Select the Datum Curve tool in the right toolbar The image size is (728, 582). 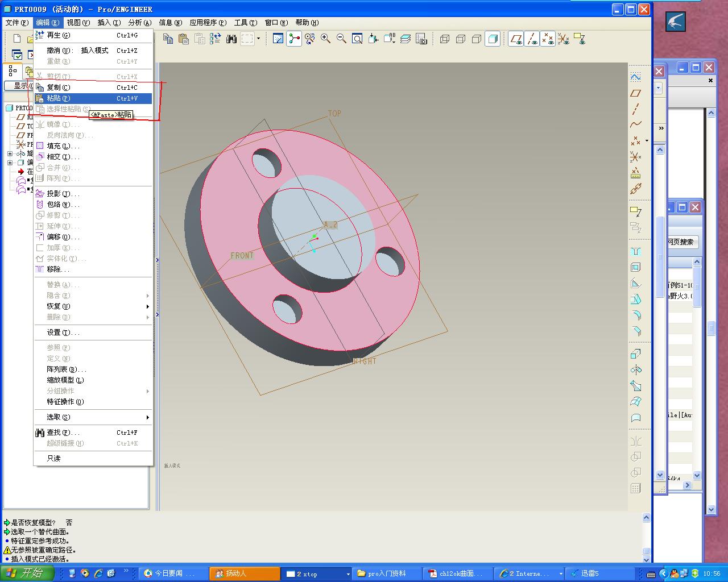point(636,124)
